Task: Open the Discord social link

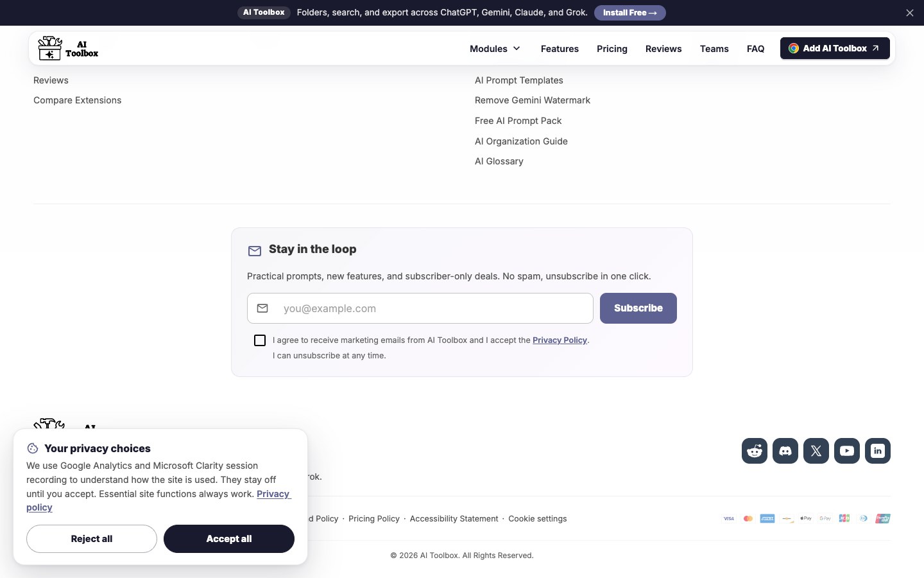Action: click(785, 451)
